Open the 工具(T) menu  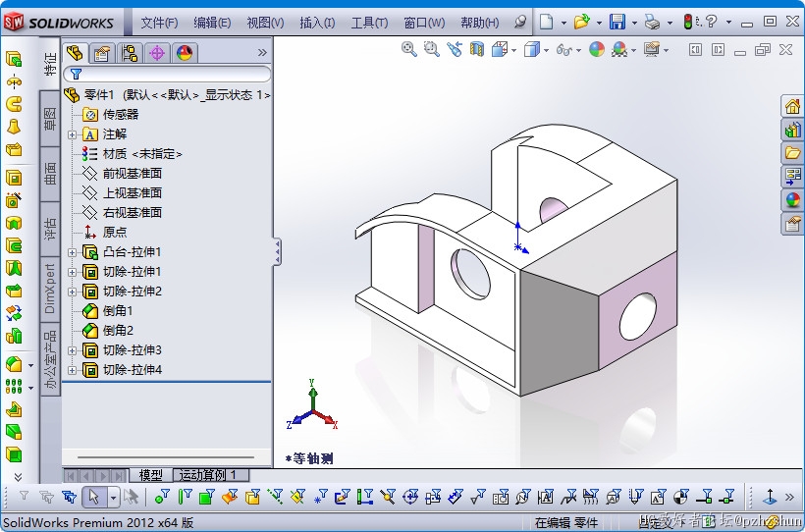[369, 23]
